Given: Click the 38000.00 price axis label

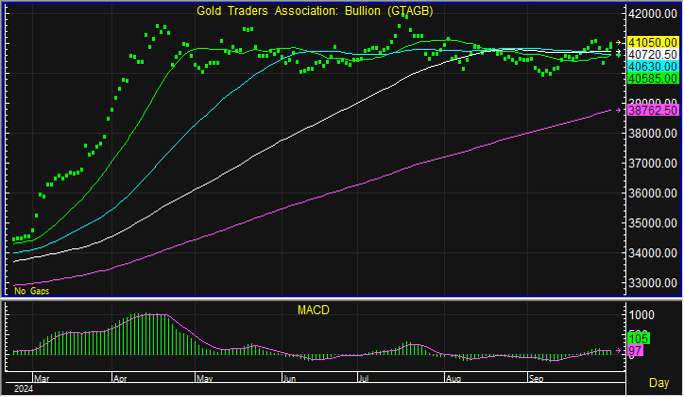Looking at the screenshot, I should click(653, 133).
